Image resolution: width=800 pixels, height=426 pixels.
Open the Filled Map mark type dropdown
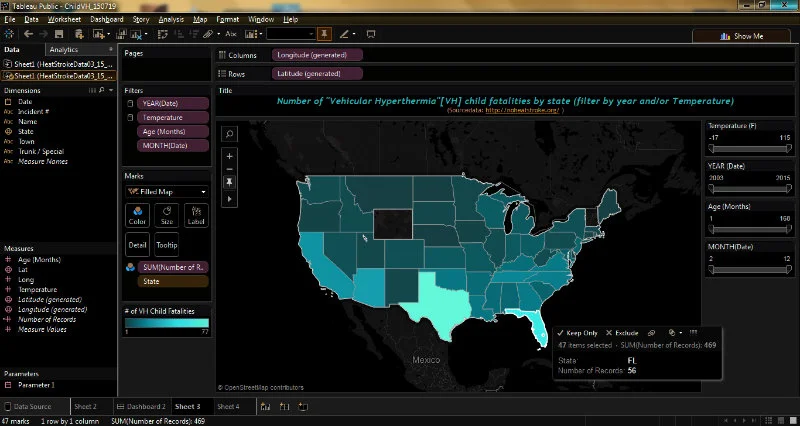(x=166, y=192)
